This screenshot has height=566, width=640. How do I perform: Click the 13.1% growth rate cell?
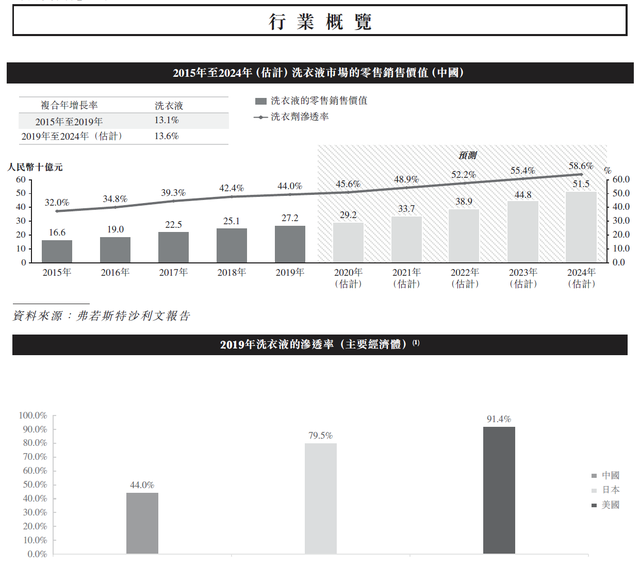point(167,120)
